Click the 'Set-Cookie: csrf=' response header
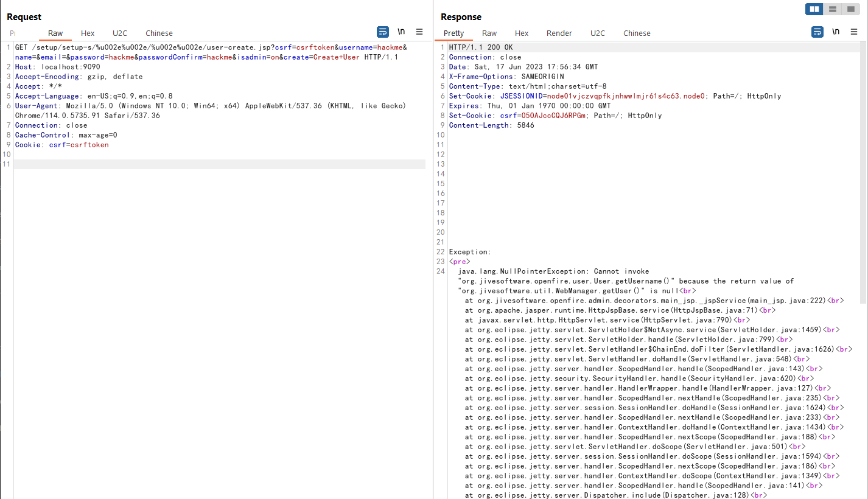Viewport: 868px width, 499px height. 556,116
